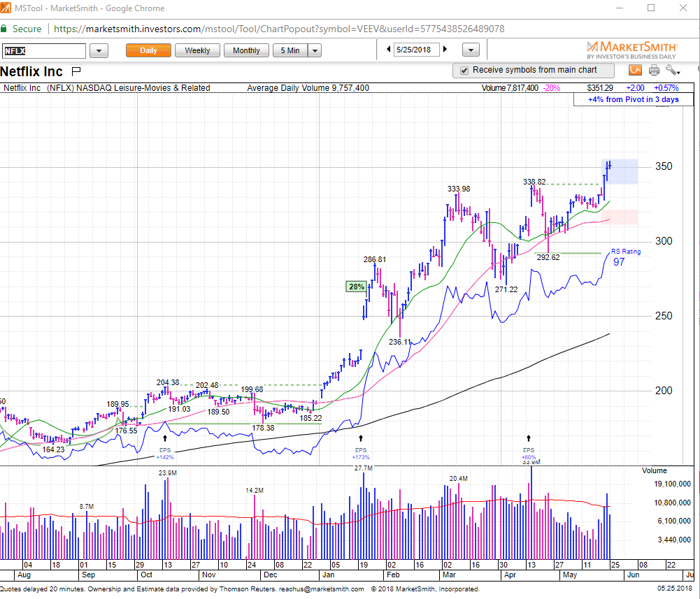Screen dimensions: 700x599
Task: Click the 23.9M volume label
Action: point(167,473)
